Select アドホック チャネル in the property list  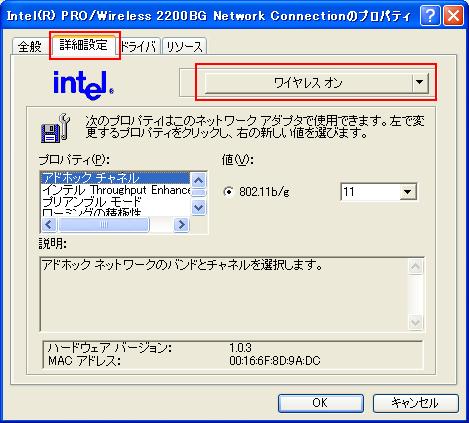pyautogui.click(x=115, y=178)
